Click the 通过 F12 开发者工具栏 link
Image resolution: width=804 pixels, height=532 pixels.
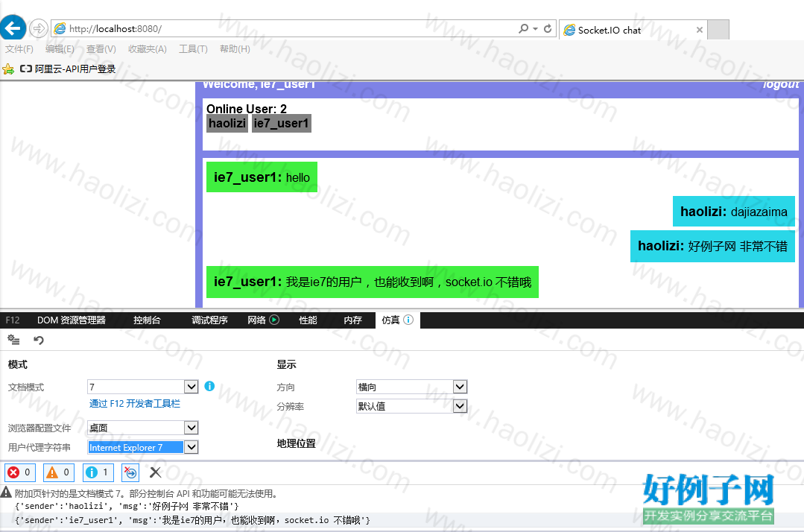[135, 403]
